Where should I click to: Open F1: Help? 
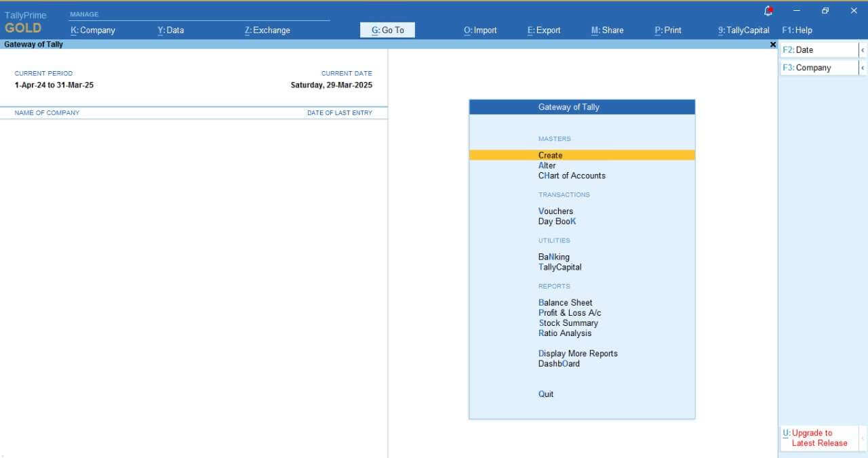(x=797, y=30)
